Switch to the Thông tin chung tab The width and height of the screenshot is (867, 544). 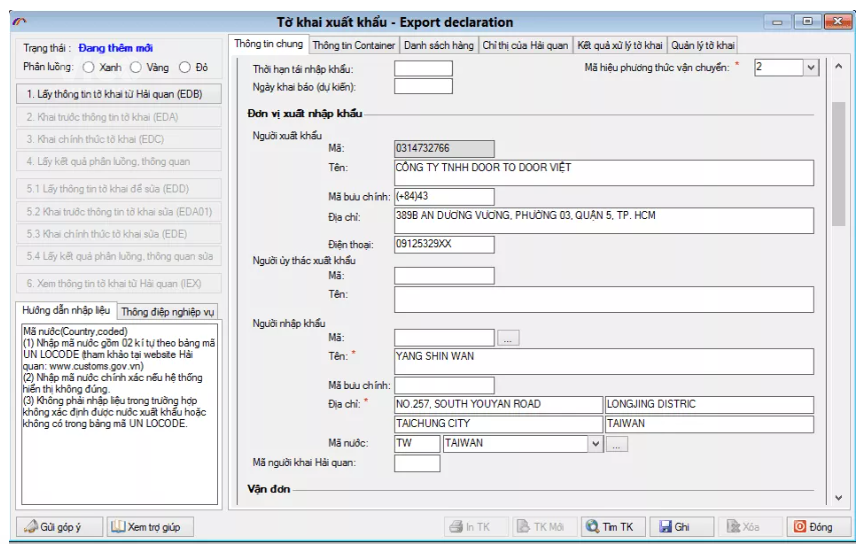click(269, 44)
